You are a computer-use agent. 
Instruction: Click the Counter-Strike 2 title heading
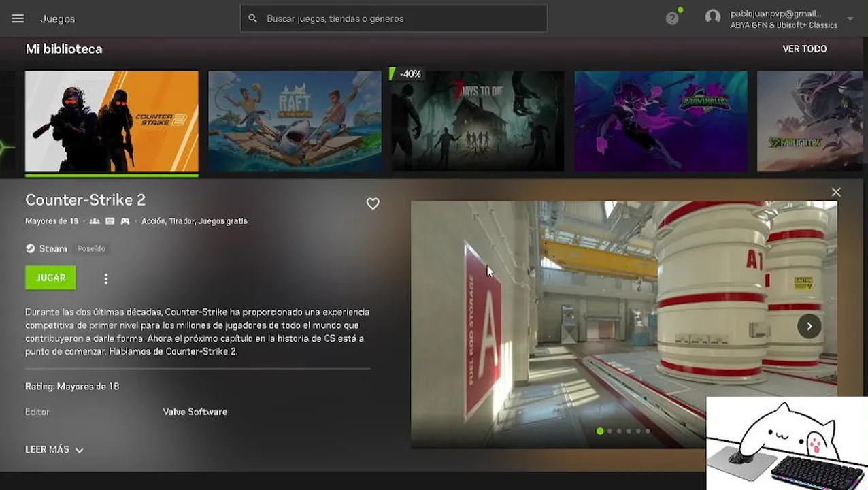86,199
